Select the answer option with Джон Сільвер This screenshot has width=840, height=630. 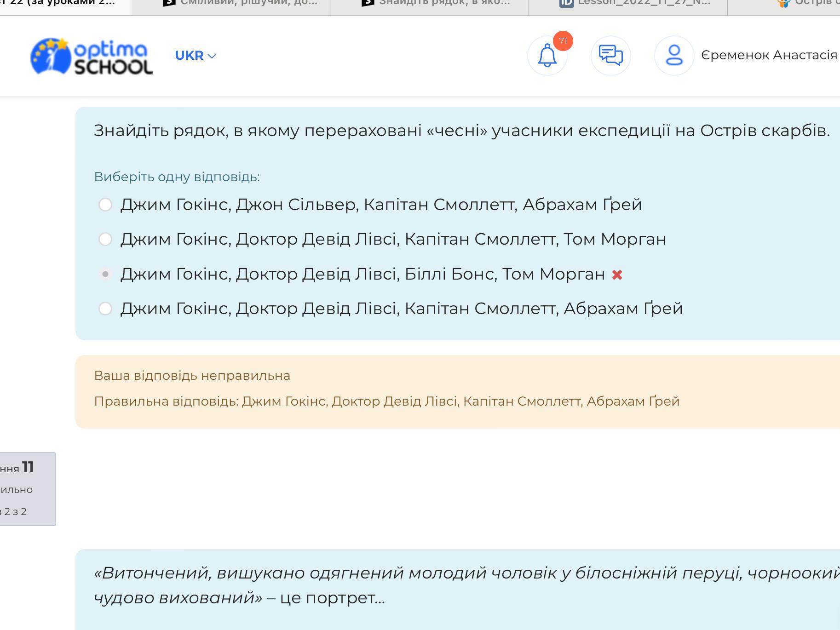click(x=105, y=205)
